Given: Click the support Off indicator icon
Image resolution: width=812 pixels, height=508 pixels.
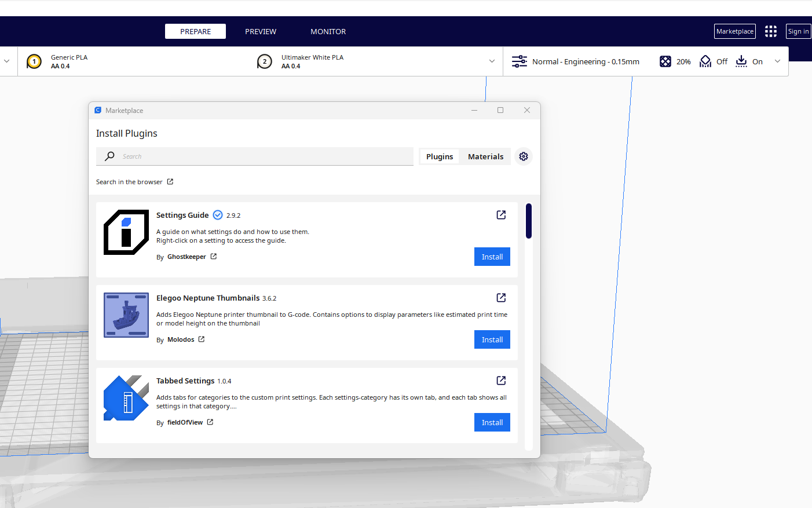Looking at the screenshot, I should [705, 61].
